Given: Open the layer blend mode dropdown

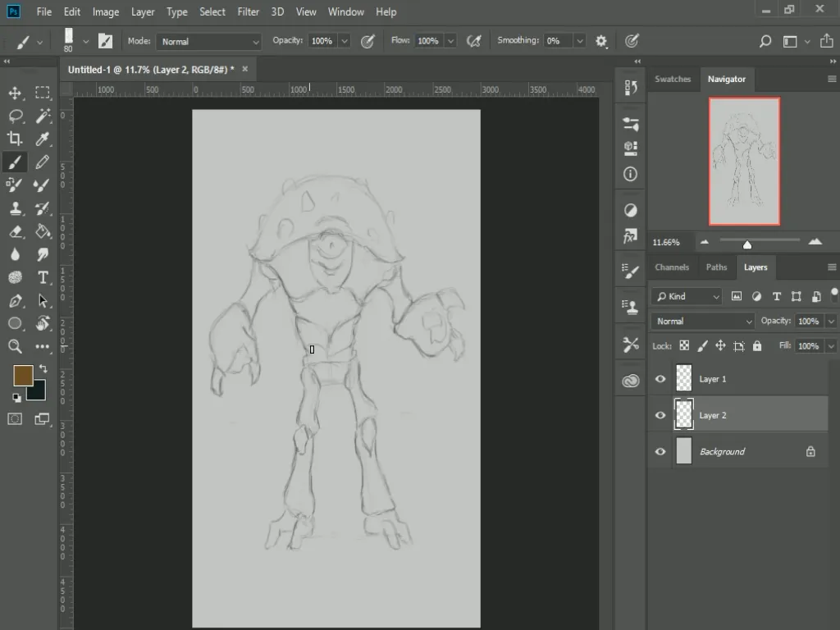Looking at the screenshot, I should tap(702, 321).
